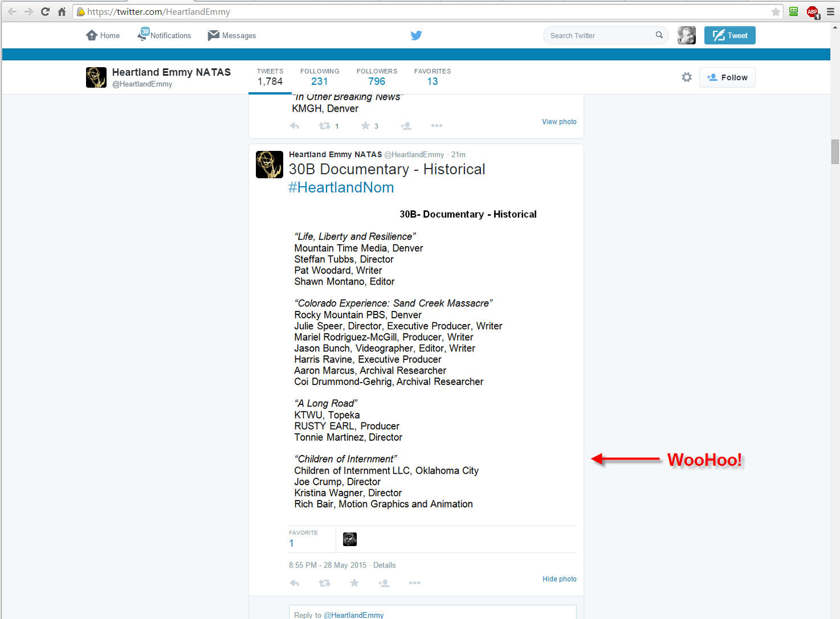
Task: Open Emmy avatar on 30B Documentary tweet
Action: click(x=270, y=165)
